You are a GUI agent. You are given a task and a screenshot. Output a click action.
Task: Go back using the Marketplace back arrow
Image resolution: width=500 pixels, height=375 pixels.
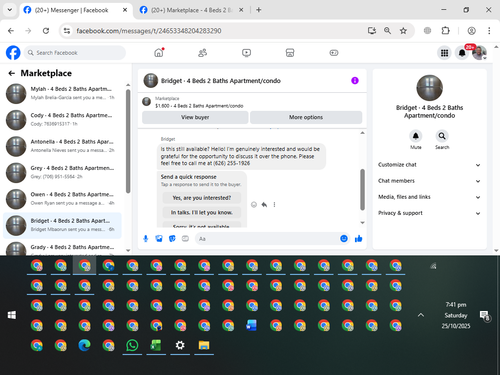click(x=12, y=73)
